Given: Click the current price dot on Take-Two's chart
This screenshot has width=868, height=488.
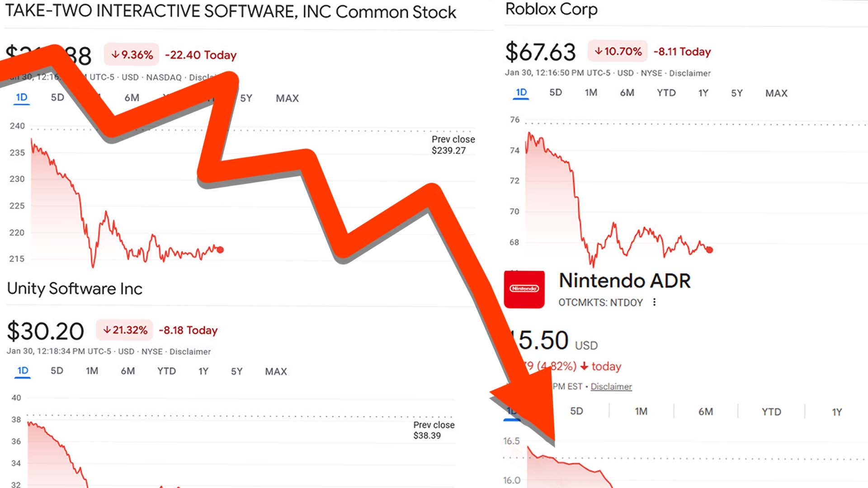Looking at the screenshot, I should [220, 249].
